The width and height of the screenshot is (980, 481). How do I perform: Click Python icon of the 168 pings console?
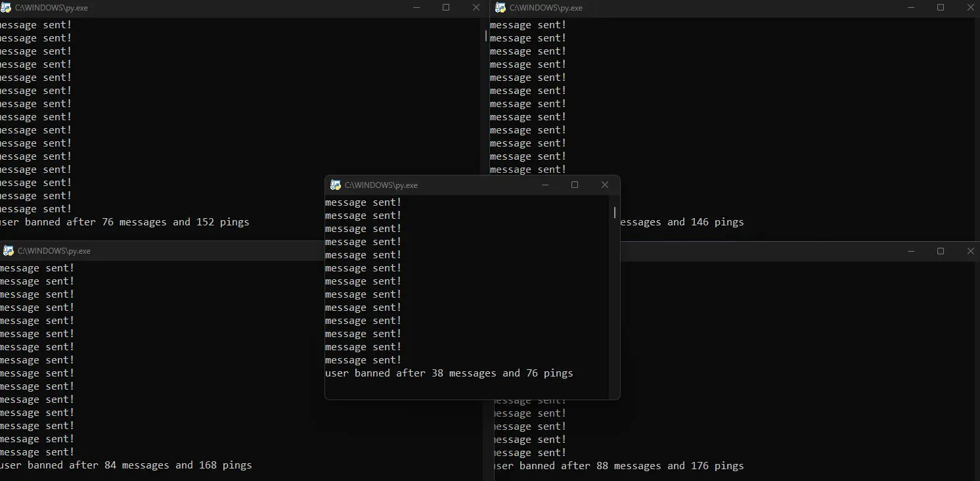pyautogui.click(x=9, y=251)
